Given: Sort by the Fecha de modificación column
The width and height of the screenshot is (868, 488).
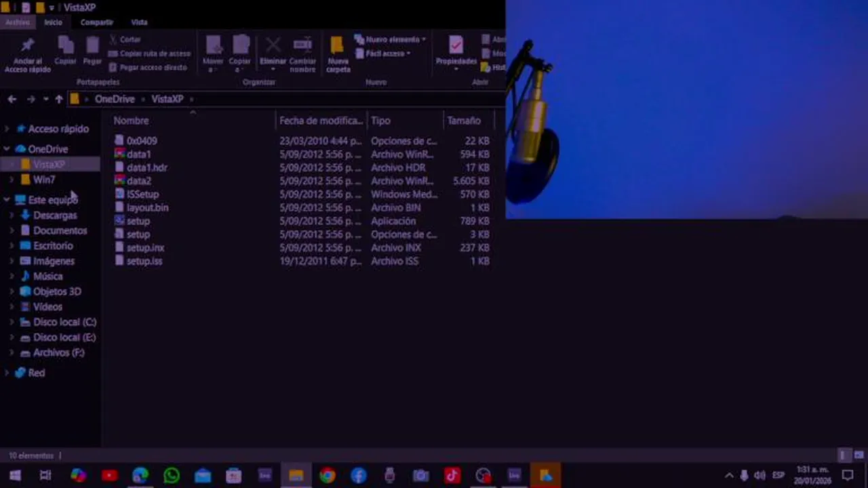Looking at the screenshot, I should coord(321,121).
